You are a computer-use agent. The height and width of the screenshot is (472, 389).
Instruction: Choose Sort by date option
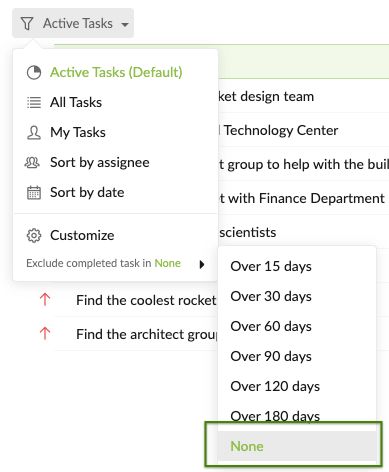click(87, 192)
